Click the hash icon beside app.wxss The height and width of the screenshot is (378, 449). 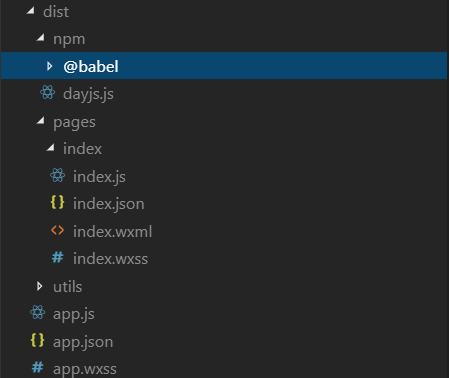point(38,367)
